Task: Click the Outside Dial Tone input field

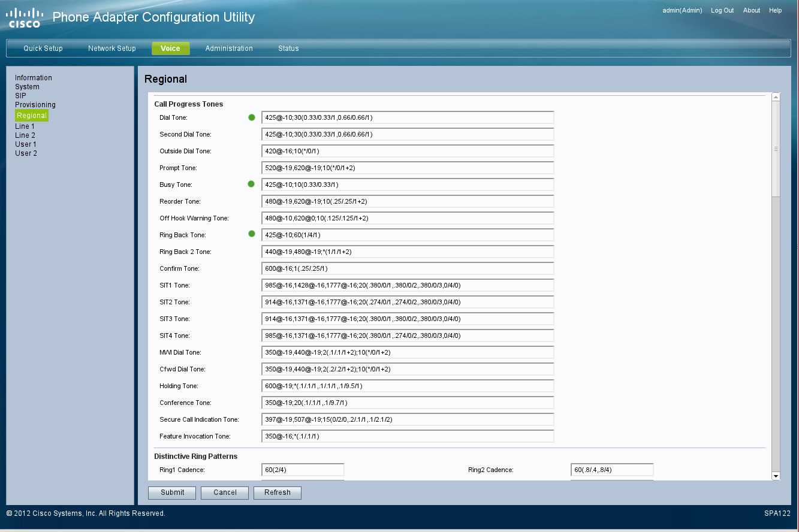Action: pyautogui.click(x=408, y=151)
